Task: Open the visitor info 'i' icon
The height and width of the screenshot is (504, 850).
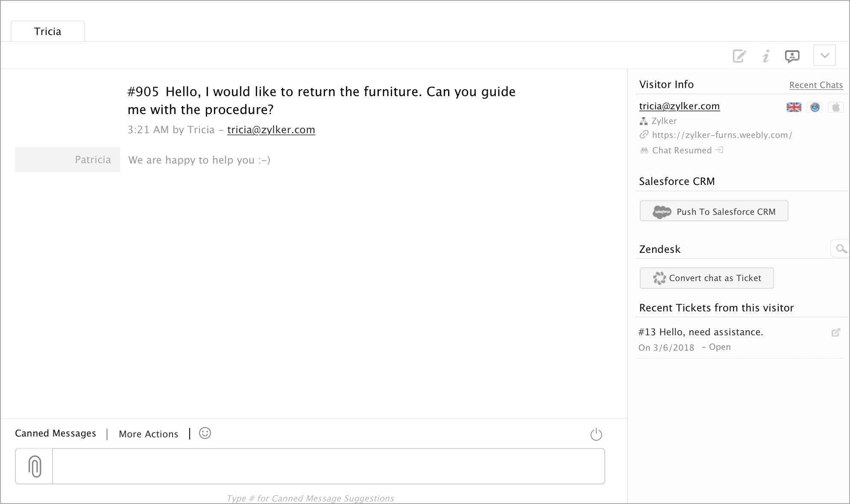Action: pos(766,56)
